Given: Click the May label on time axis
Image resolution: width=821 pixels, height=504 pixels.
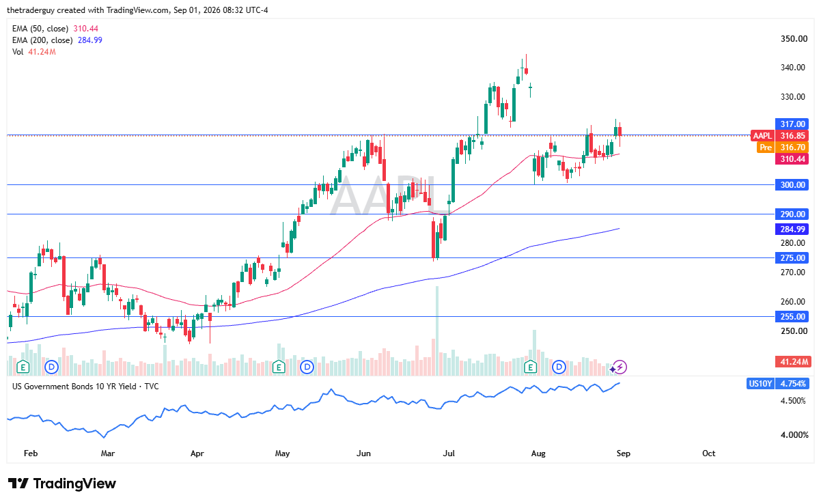Looking at the screenshot, I should pyautogui.click(x=283, y=453).
